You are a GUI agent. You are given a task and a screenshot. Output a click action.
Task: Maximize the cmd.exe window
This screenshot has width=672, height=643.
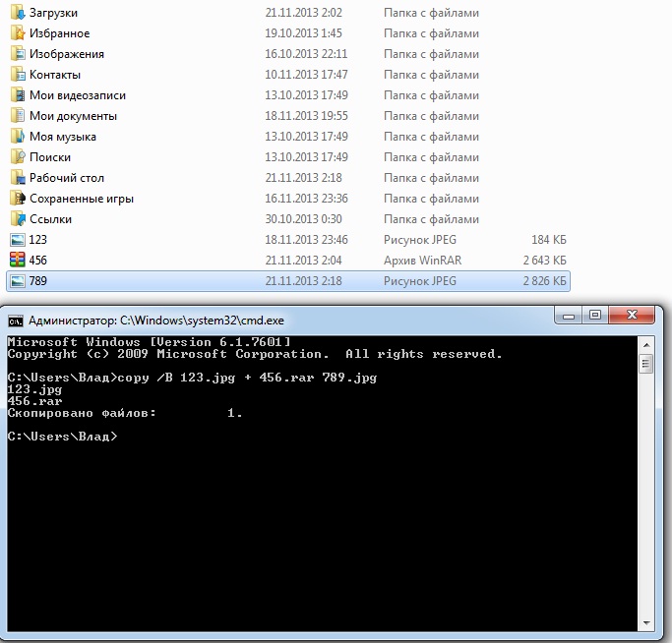593,317
